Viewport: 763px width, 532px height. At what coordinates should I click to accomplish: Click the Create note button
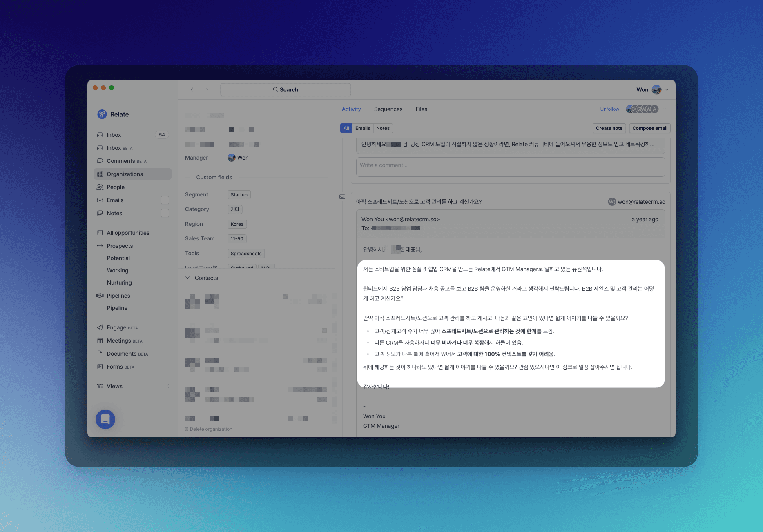click(x=609, y=128)
